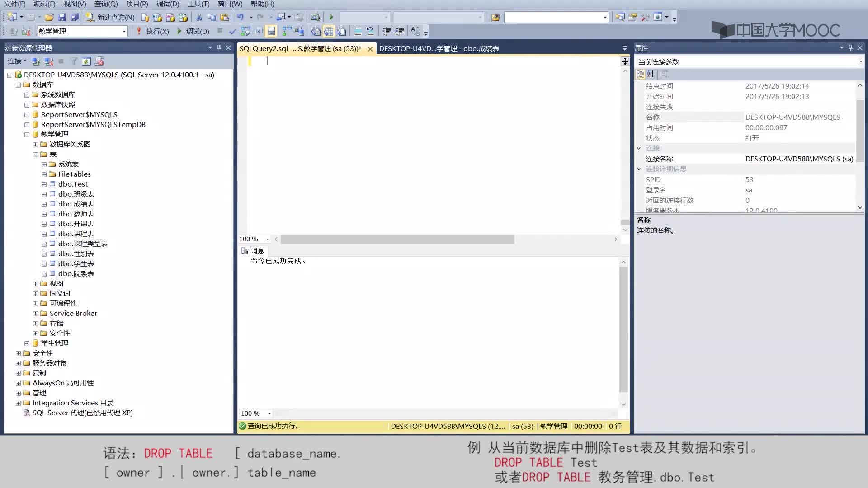
Task: Open the Properties Window toolbar icon
Action: [632, 17]
